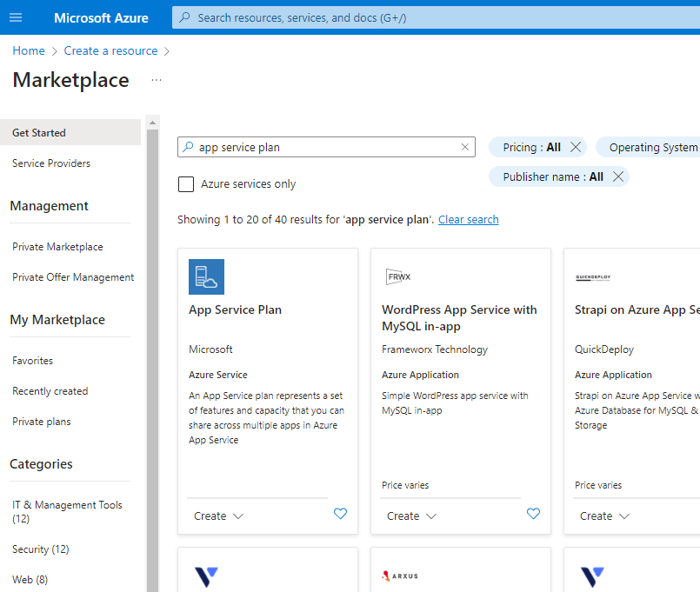Open the App Service Plan title
Screen dimensions: 700x592
coord(236,309)
